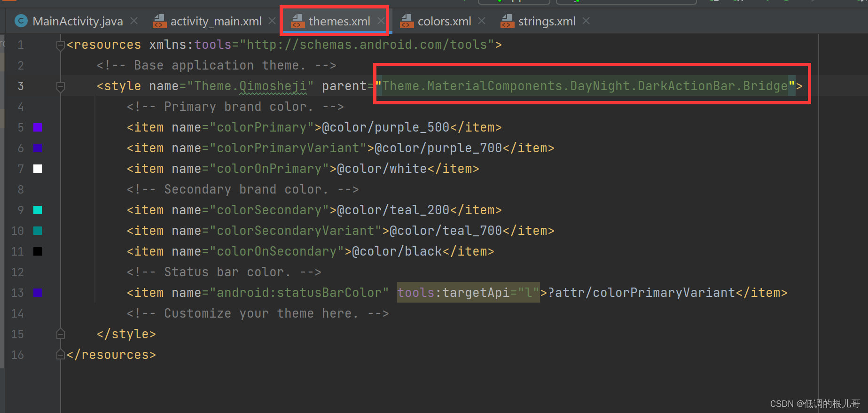The width and height of the screenshot is (868, 413).
Task: Open the purple_500 gutter color swatch on line 5
Action: pyautogui.click(x=38, y=127)
